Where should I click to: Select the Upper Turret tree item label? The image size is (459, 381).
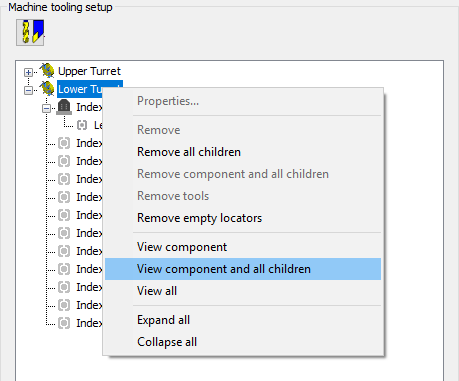(x=89, y=71)
